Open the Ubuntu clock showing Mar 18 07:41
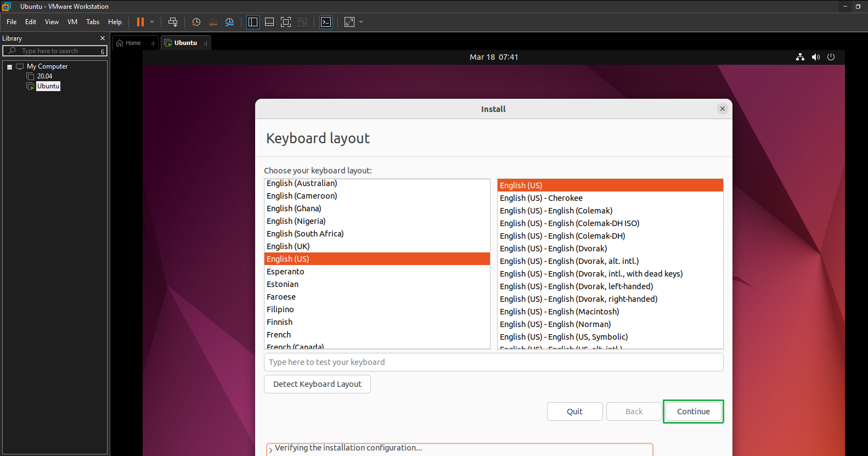Image resolution: width=868 pixels, height=456 pixels. 494,57
